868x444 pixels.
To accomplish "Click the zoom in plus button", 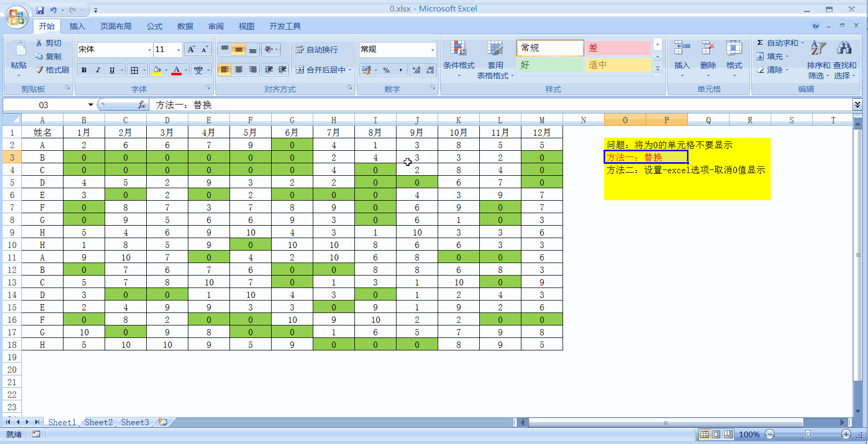I will (846, 434).
